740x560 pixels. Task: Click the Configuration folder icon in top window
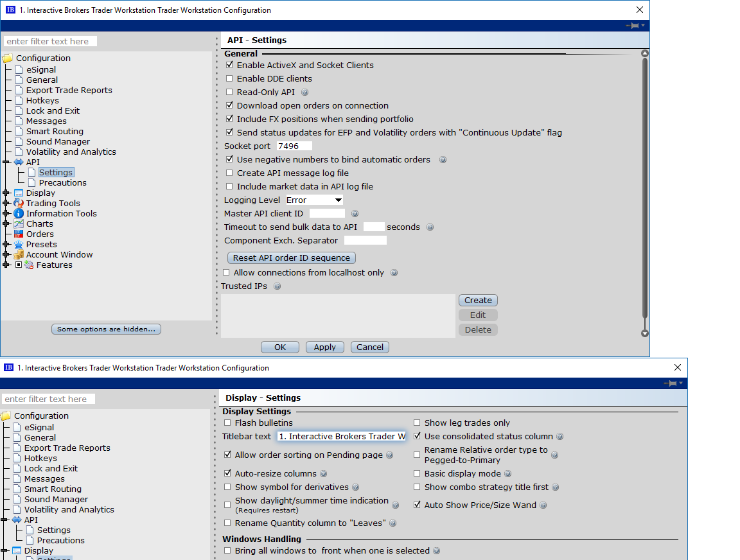pos(8,58)
